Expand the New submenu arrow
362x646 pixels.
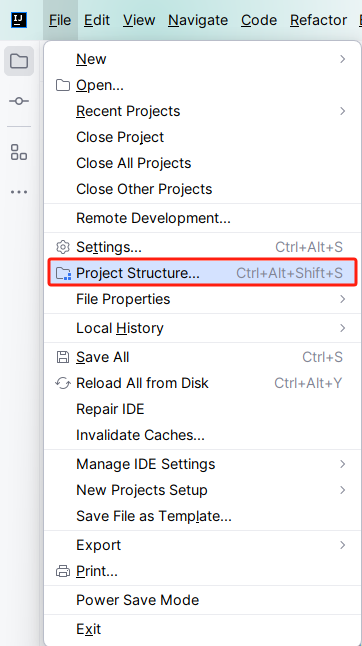pos(343,59)
